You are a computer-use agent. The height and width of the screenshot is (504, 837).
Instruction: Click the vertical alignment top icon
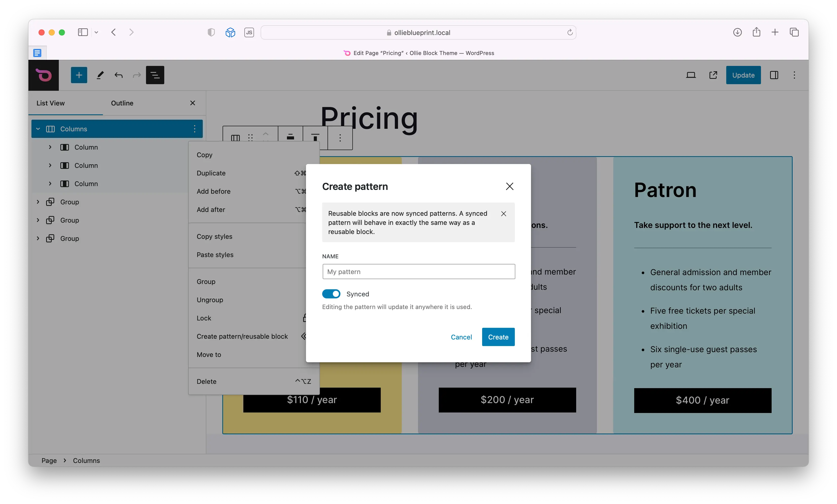[x=315, y=138]
